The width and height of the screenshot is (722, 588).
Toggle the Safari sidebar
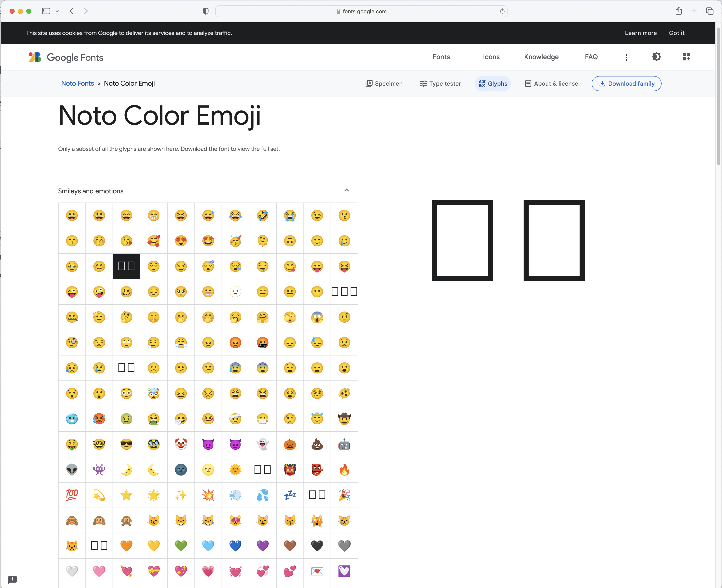pyautogui.click(x=46, y=11)
